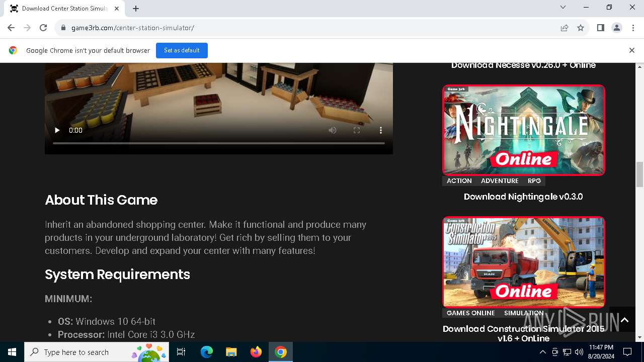
Task: Open the network status tray icon
Action: (567, 352)
